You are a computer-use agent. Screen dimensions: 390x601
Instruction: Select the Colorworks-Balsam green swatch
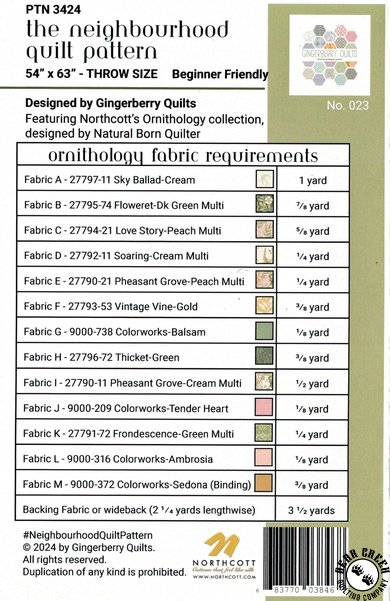click(x=265, y=331)
